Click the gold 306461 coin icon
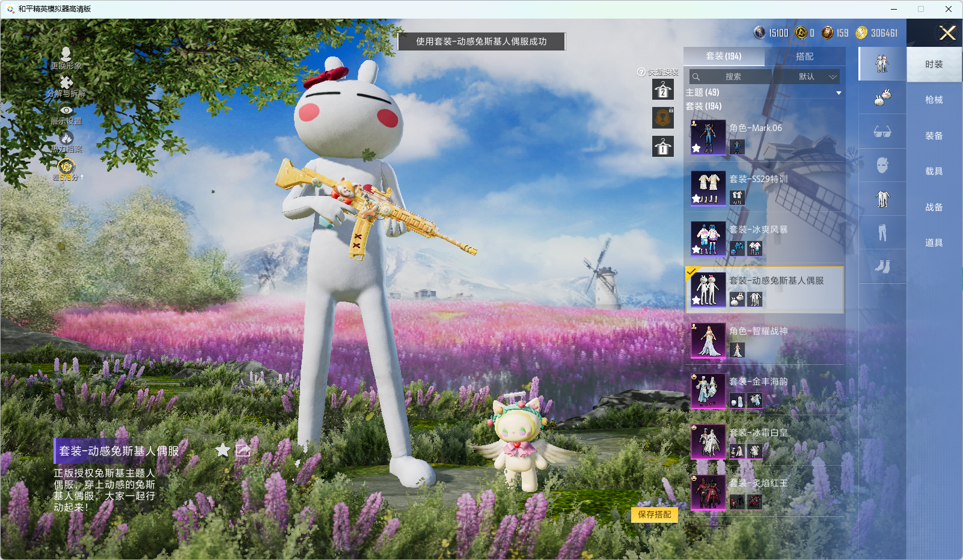 tap(861, 32)
